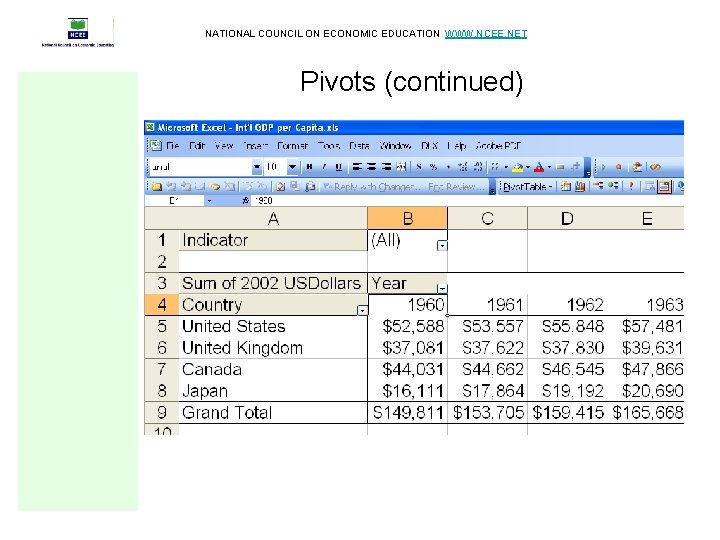The image size is (720, 540).
Task: Open the Chart Wizard icon on PivotTable toolbar
Action: 580,186
